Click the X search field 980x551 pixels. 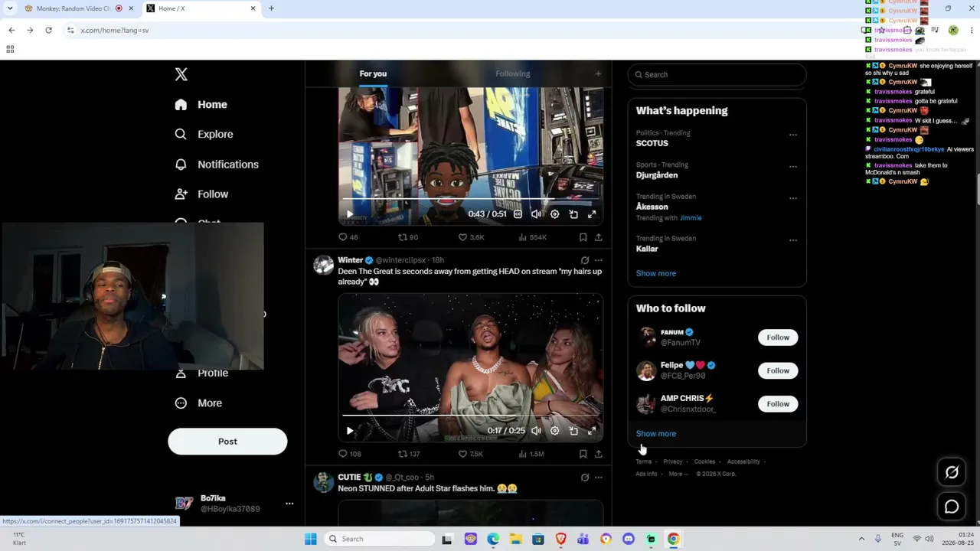coord(717,74)
